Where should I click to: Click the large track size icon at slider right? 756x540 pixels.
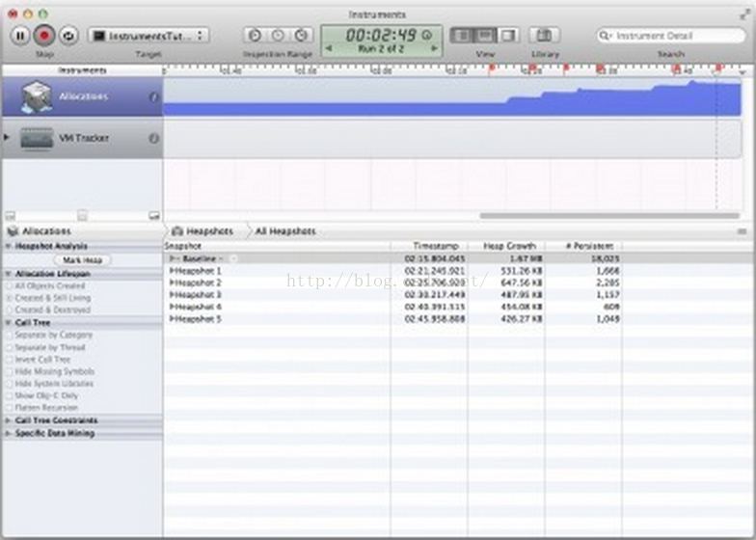pyautogui.click(x=154, y=216)
